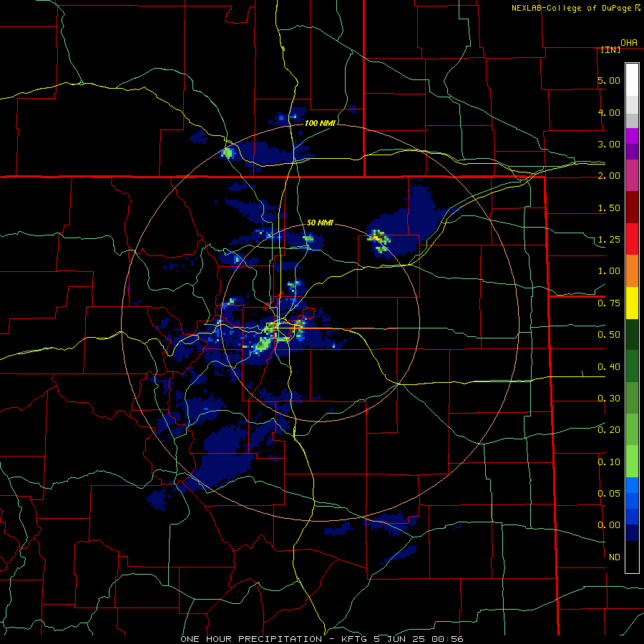644x644 pixels.
Task: Click the ND legend label
Action: click(615, 557)
